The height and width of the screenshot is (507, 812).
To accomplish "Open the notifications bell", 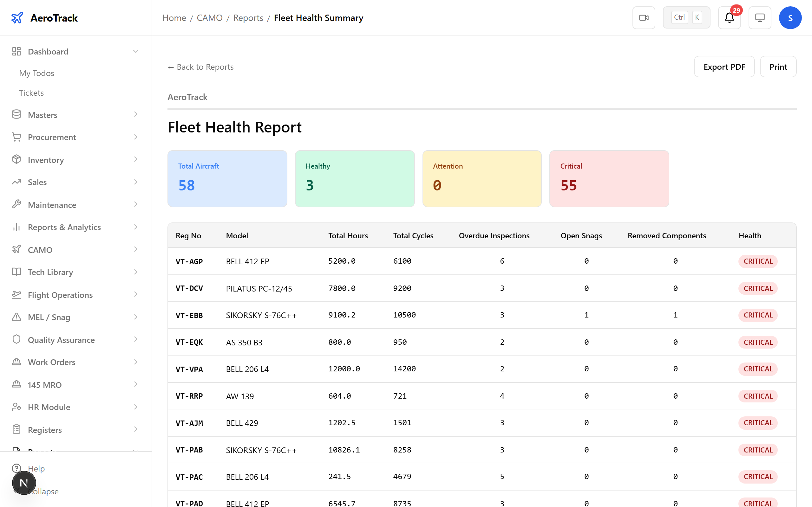I will point(729,17).
